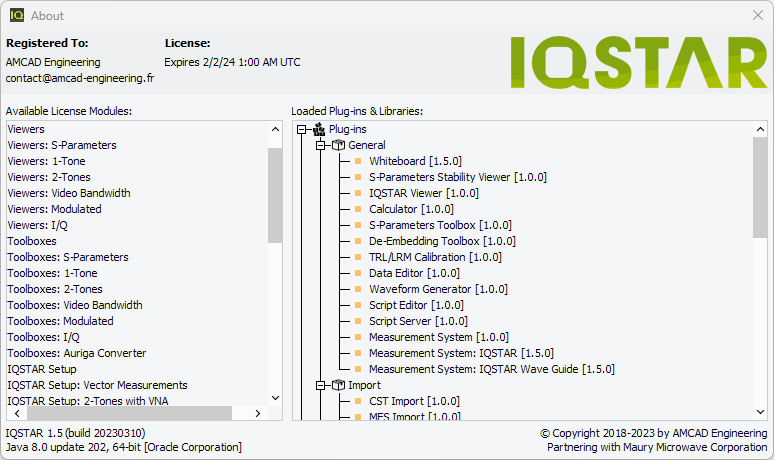This screenshot has width=774, height=460.
Task: Click orange icon beside TRL/LRM Calibration
Action: tap(358, 257)
